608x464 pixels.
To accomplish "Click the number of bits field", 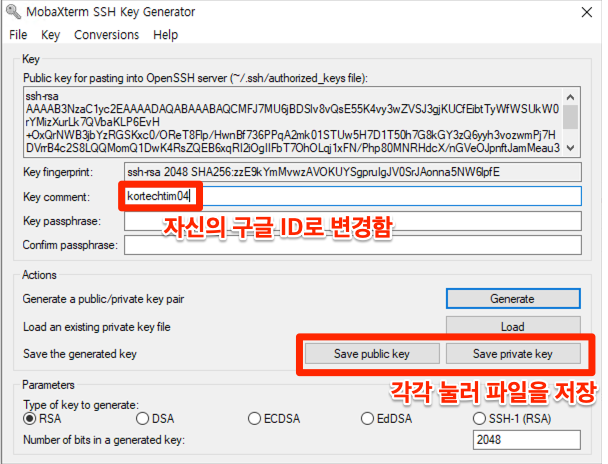I will coord(527,440).
